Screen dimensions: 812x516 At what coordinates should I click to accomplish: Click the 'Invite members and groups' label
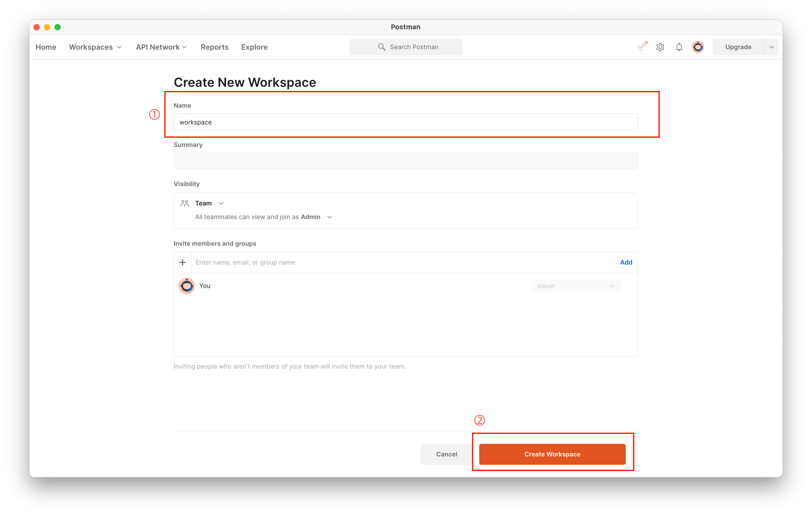click(215, 243)
